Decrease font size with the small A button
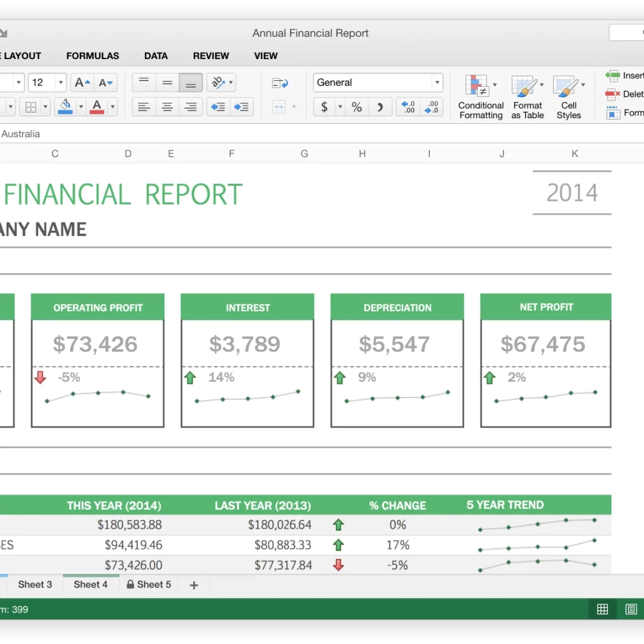This screenshot has height=644, width=644. click(x=106, y=83)
